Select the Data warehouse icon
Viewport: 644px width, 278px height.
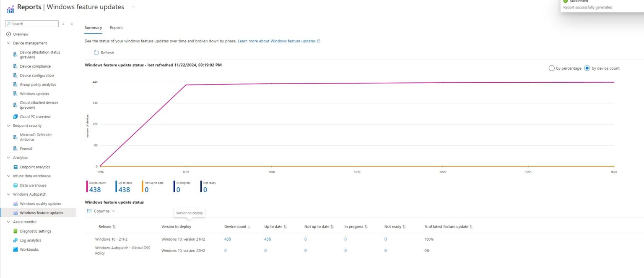(15, 185)
